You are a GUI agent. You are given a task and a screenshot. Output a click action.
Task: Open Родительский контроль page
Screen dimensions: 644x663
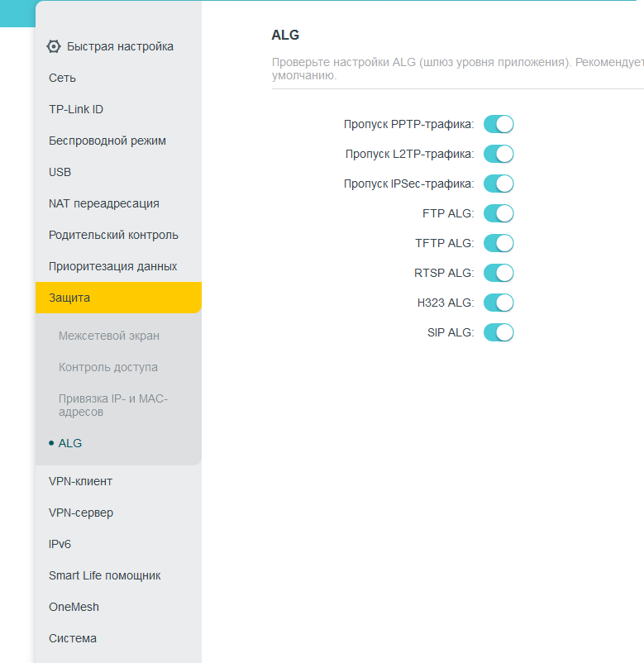point(113,235)
